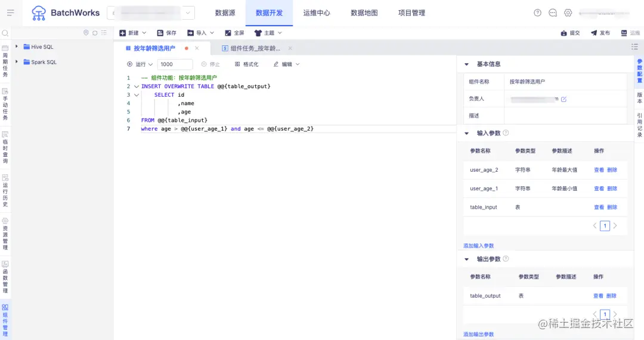Viewport: 644px width, 340px height.
Task: Open 参数配置 right side tab
Action: [x=639, y=70]
